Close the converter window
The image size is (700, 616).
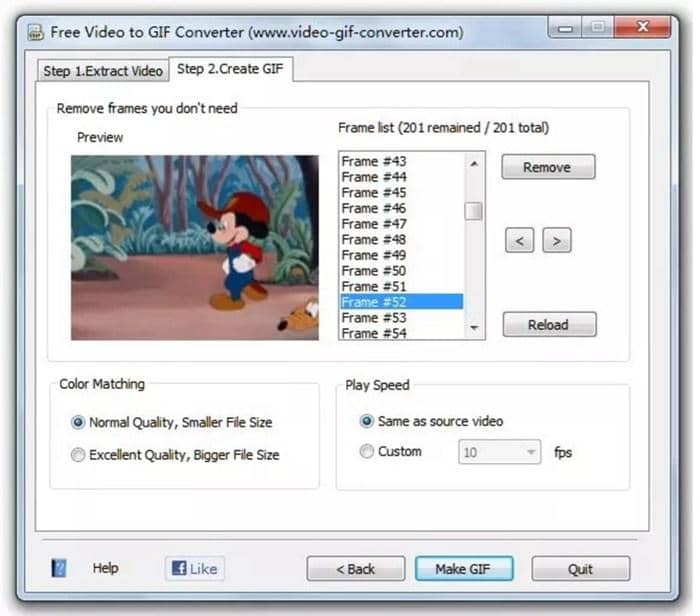(x=642, y=27)
